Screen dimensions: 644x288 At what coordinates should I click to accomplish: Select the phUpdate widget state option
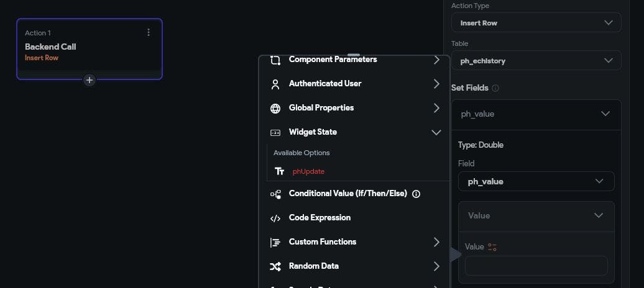pos(308,171)
